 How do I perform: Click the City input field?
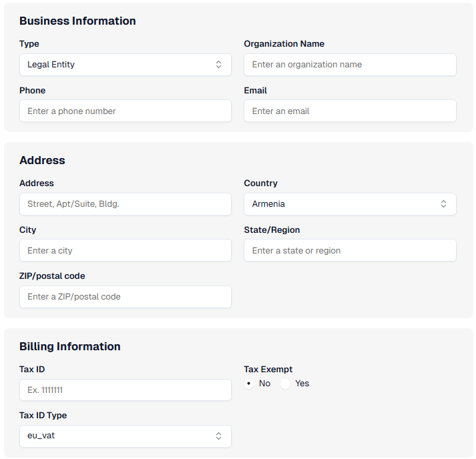(x=125, y=251)
